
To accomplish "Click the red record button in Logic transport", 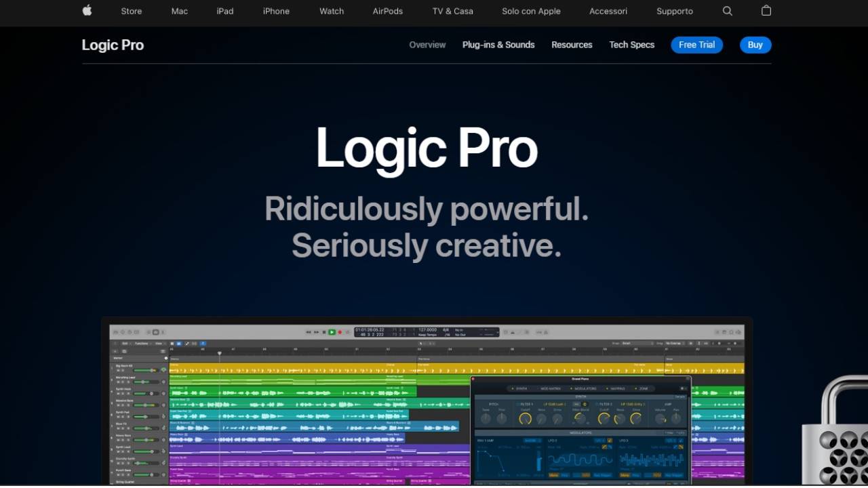I will pyautogui.click(x=340, y=332).
